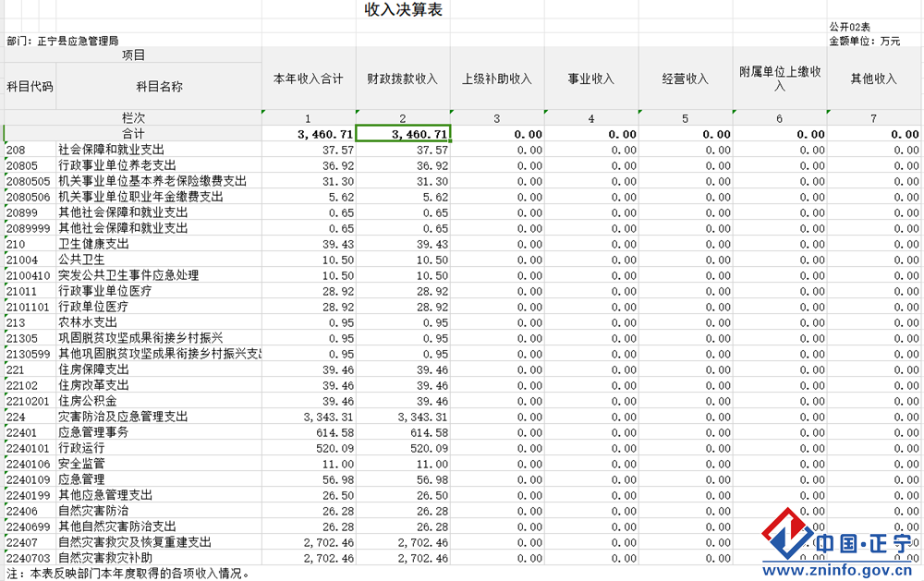The image size is (924, 581).
Task: Select the 附属单位上缴收入 column header
Action: (x=780, y=79)
